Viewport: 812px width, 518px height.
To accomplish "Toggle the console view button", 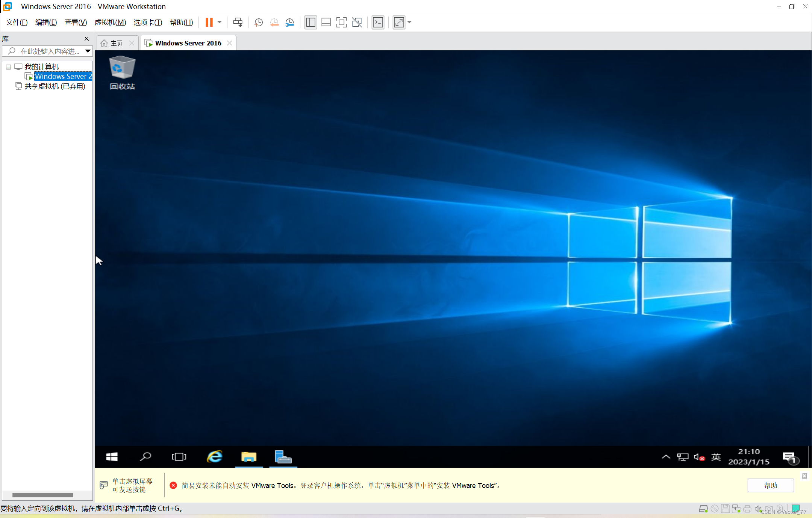I will point(378,23).
